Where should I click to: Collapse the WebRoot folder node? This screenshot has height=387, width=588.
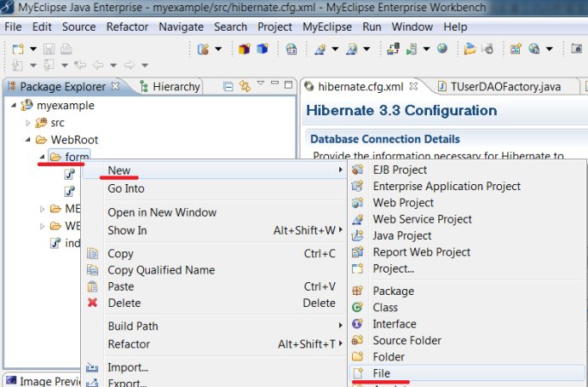tap(28, 140)
